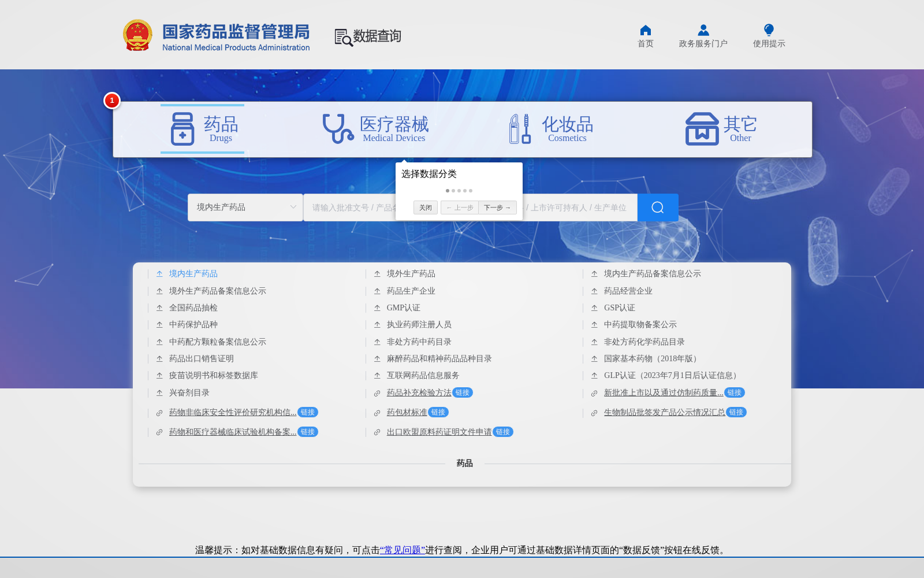Click the arrow icon beside GSP认证
The image size is (924, 578).
click(x=594, y=308)
